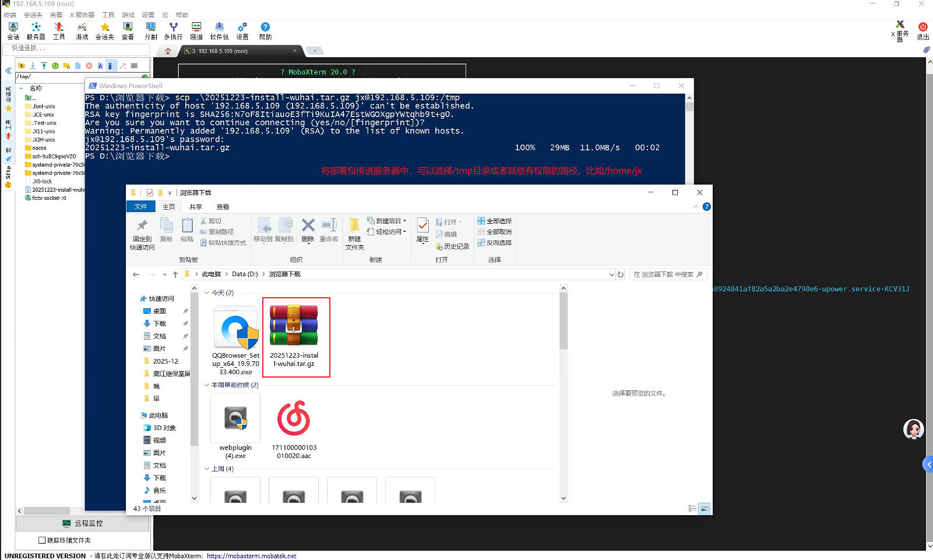Click the 删除 (Delete) icon in Explorer ribbon
The image size is (933, 560).
click(308, 230)
